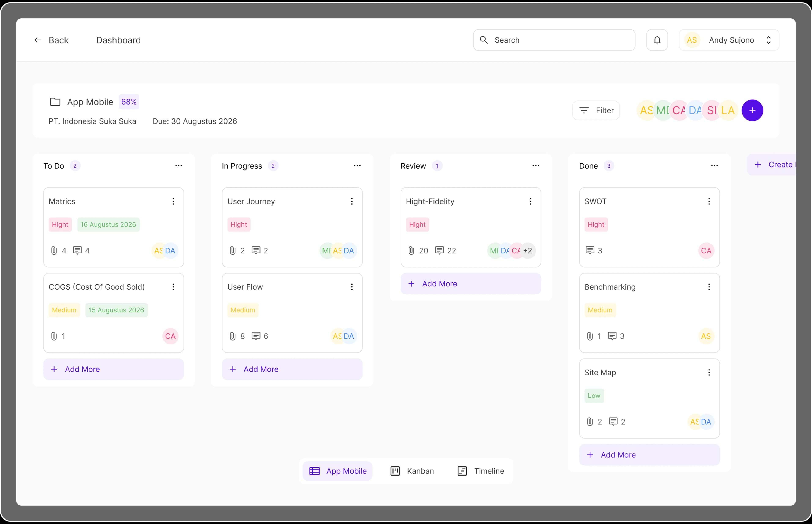
Task: Open the In Progress column options menu
Action: (357, 166)
